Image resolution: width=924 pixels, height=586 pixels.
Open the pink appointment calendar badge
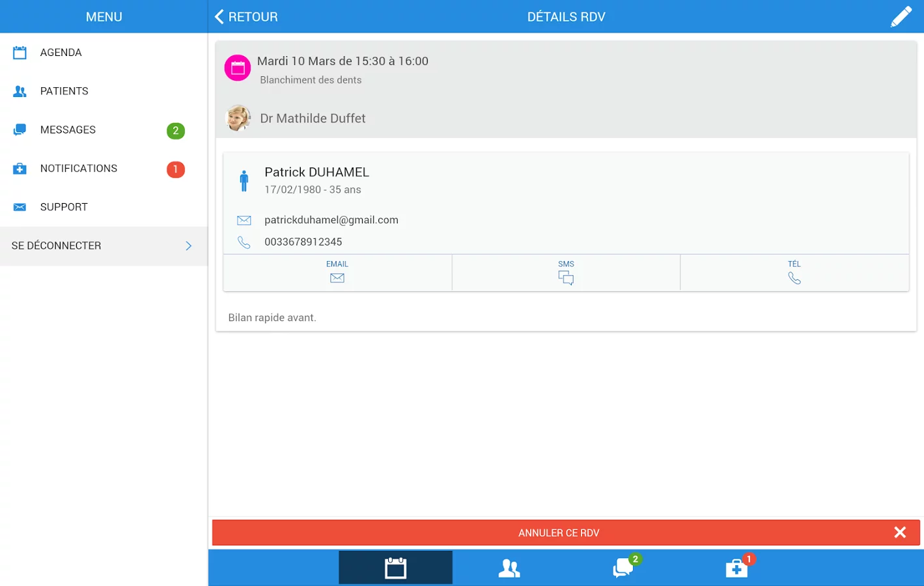237,68
